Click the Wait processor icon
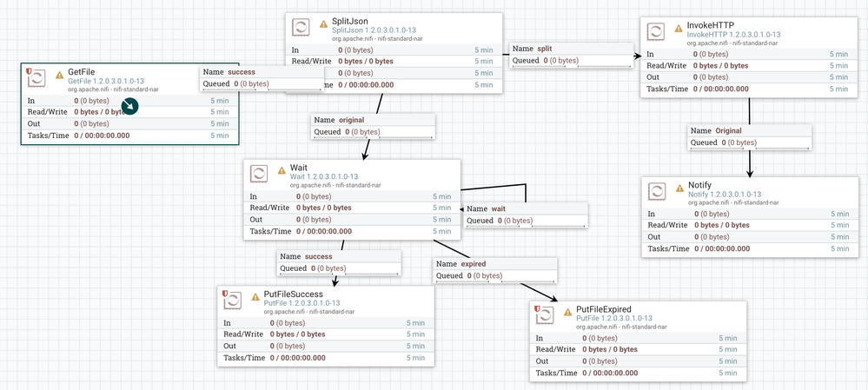 (259, 175)
